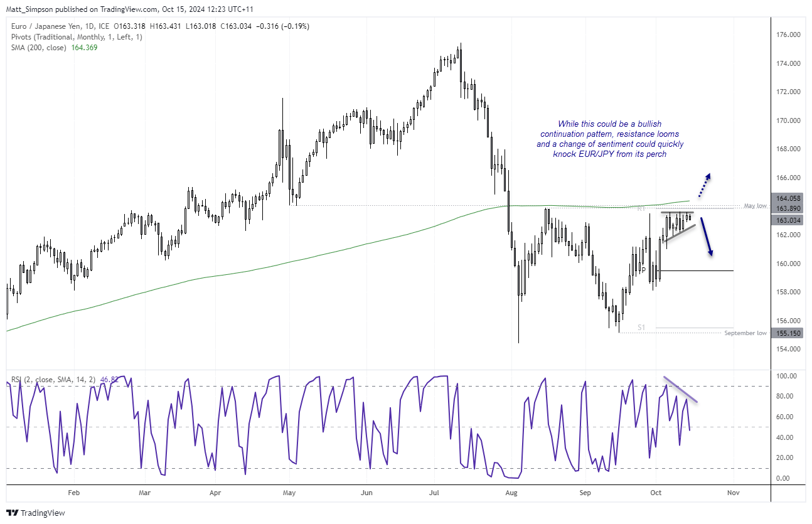Click the Apr label on time axis

pos(215,493)
